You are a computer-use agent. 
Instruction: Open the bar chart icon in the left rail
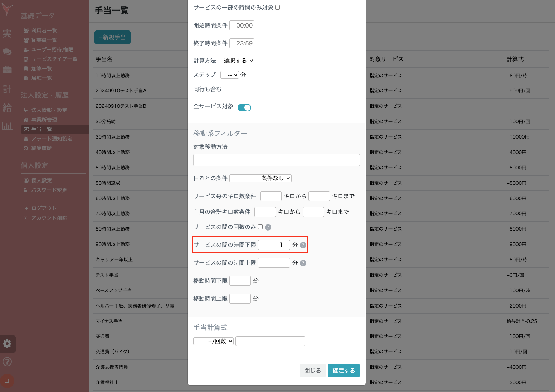tap(7, 126)
